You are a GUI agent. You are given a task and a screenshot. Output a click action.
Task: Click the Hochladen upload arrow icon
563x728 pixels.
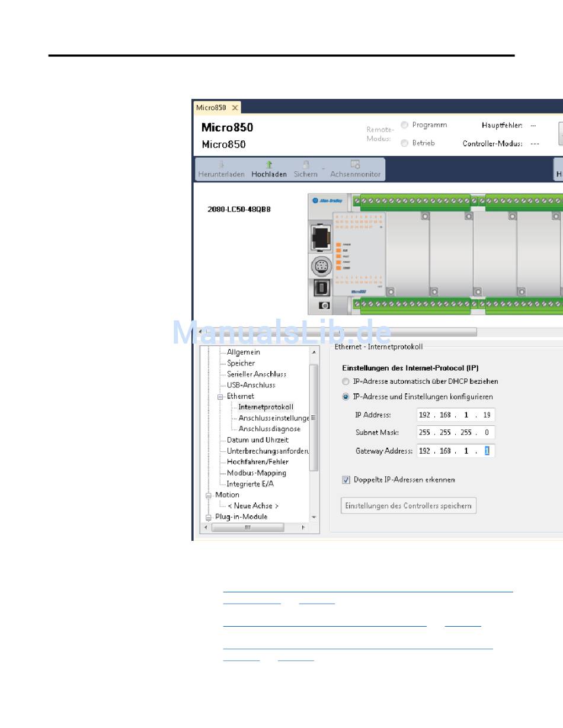tap(268, 165)
